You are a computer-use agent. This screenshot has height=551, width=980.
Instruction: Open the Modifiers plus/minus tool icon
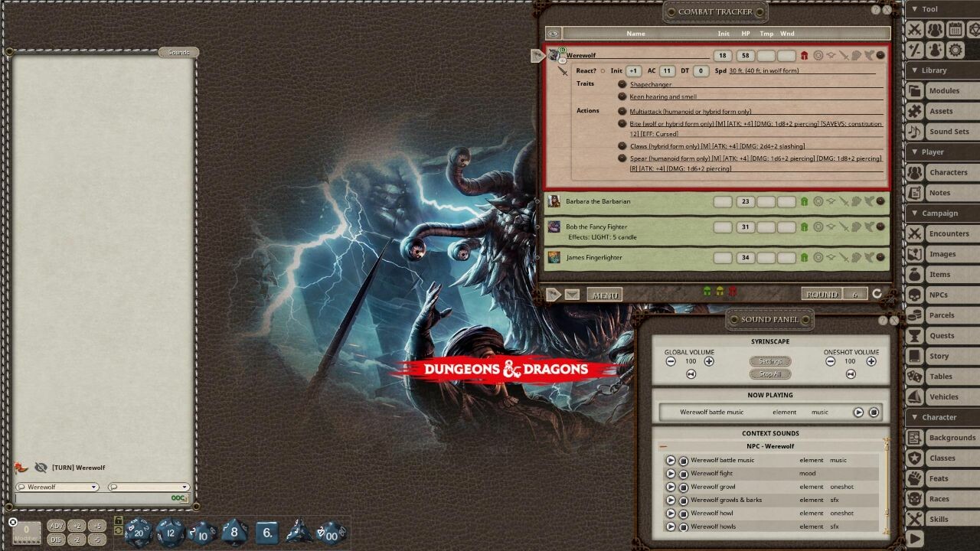pos(916,49)
